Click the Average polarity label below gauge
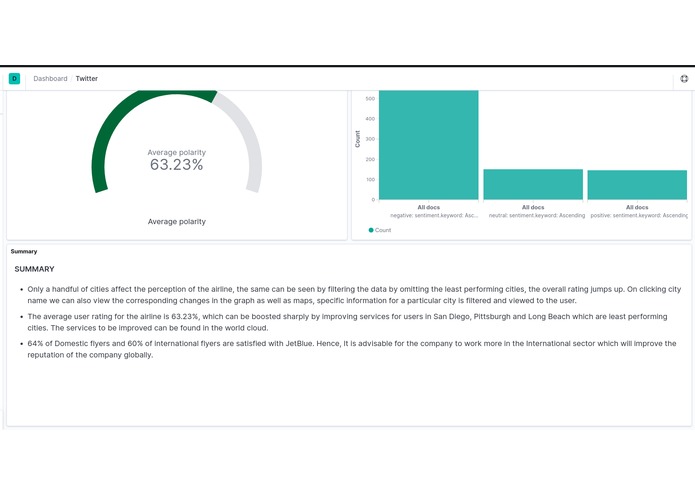 (177, 222)
